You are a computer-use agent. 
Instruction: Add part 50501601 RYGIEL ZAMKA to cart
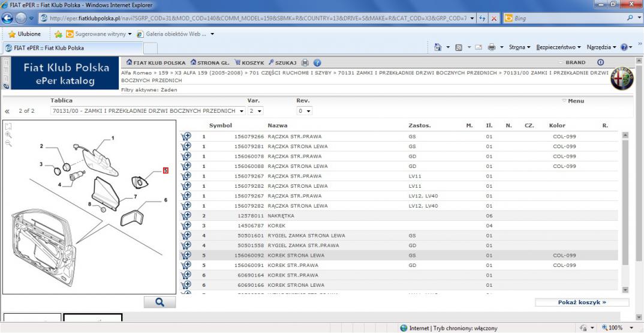[186, 235]
